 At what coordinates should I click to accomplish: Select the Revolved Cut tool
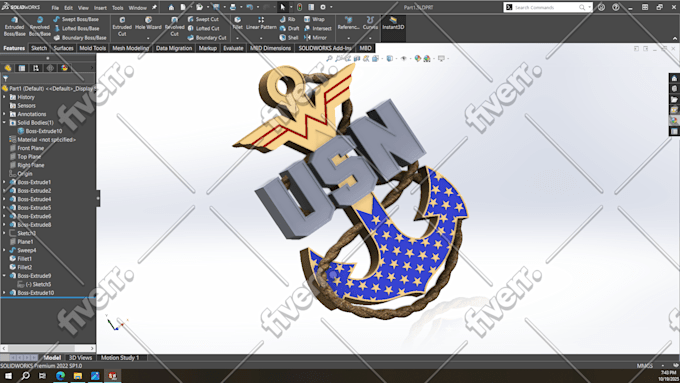click(x=174, y=26)
